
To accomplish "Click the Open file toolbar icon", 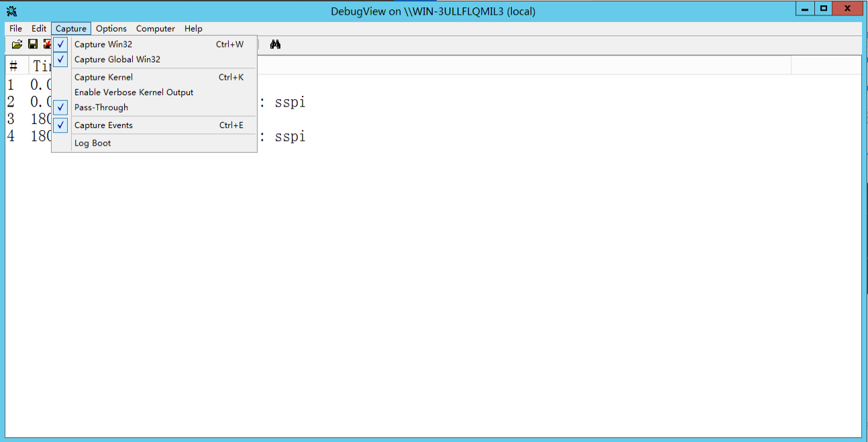I will tap(17, 44).
